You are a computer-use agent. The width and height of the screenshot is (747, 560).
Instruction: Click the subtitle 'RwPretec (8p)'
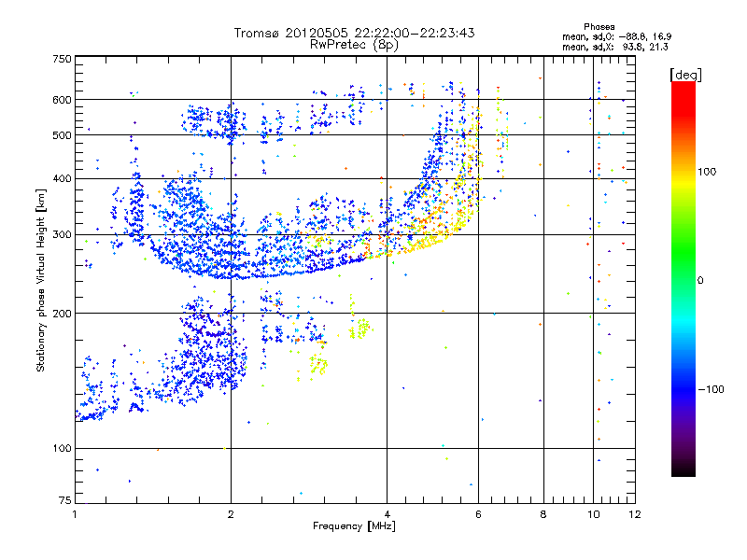(354, 45)
